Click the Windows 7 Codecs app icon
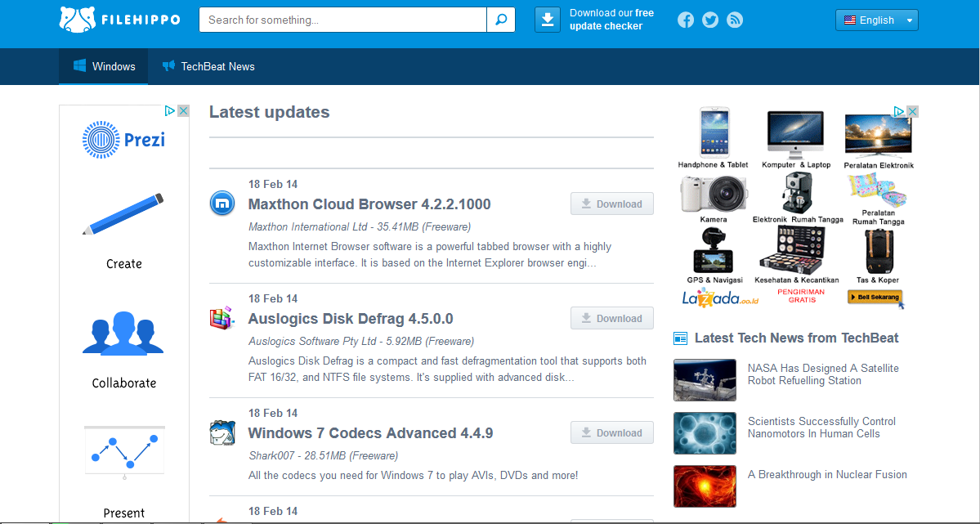This screenshot has width=980, height=524. click(x=222, y=432)
